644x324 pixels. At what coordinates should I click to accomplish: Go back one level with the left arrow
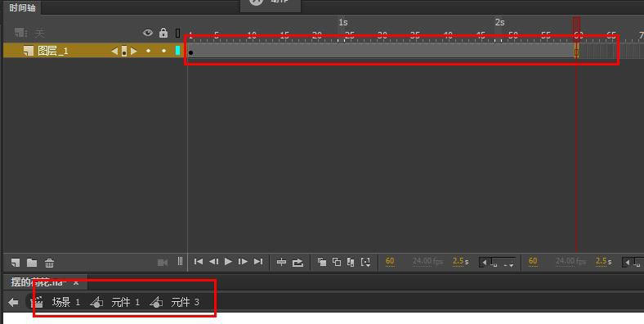(13, 303)
